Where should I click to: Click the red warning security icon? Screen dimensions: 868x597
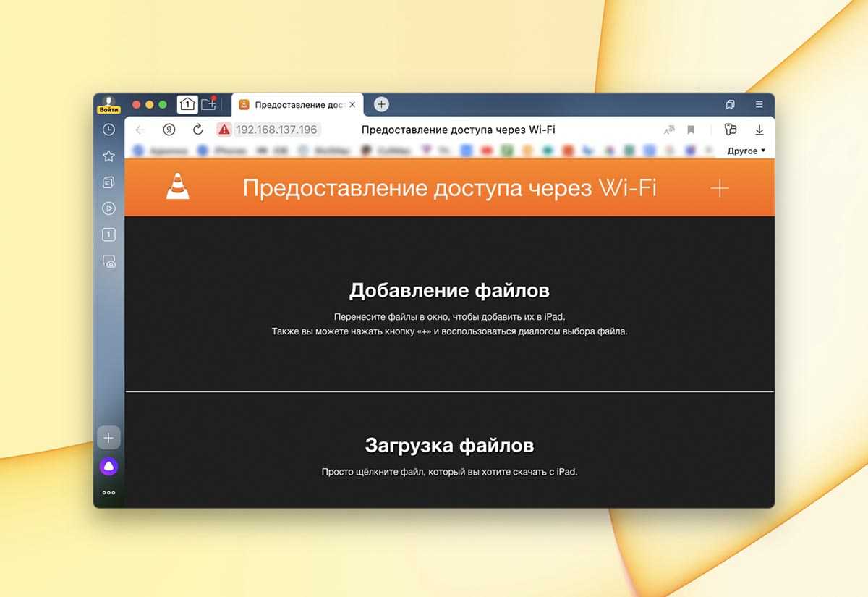click(224, 130)
